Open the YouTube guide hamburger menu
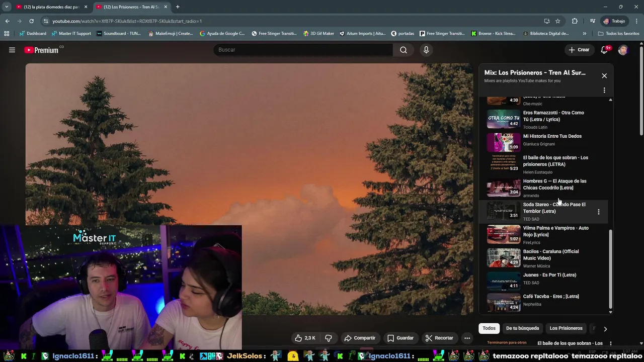This screenshot has height=362, width=644. pos(12,50)
